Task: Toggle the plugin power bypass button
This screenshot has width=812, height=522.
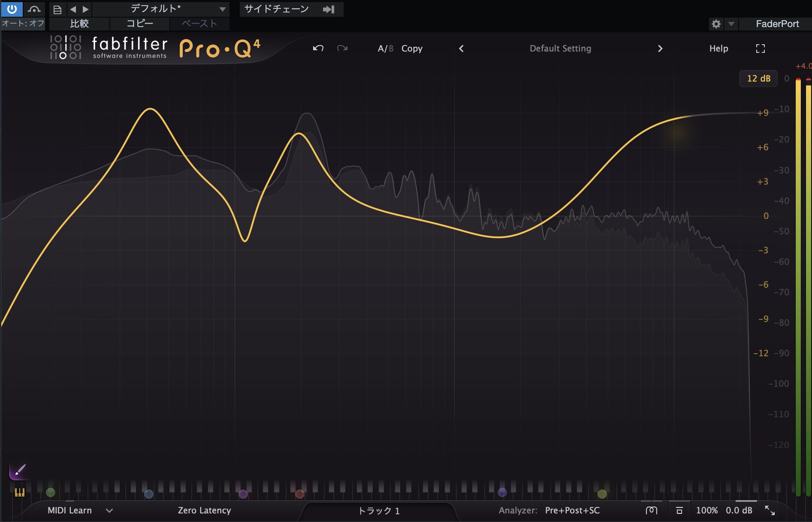Action: pos(12,9)
